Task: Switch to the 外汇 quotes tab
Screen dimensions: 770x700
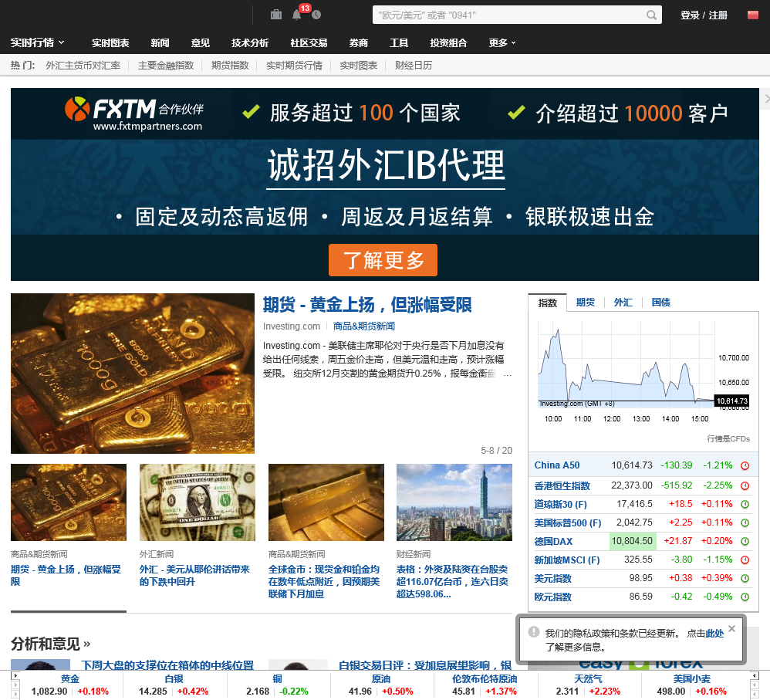Action: (x=623, y=303)
